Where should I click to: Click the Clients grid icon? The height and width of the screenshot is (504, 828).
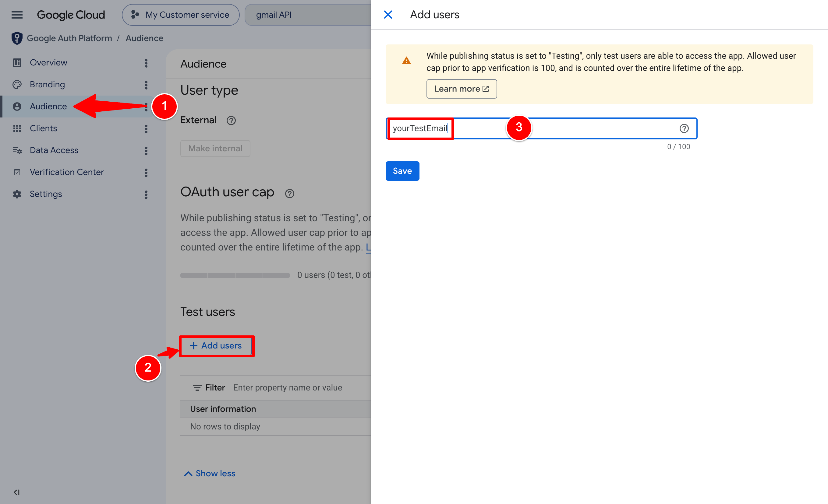click(x=17, y=128)
